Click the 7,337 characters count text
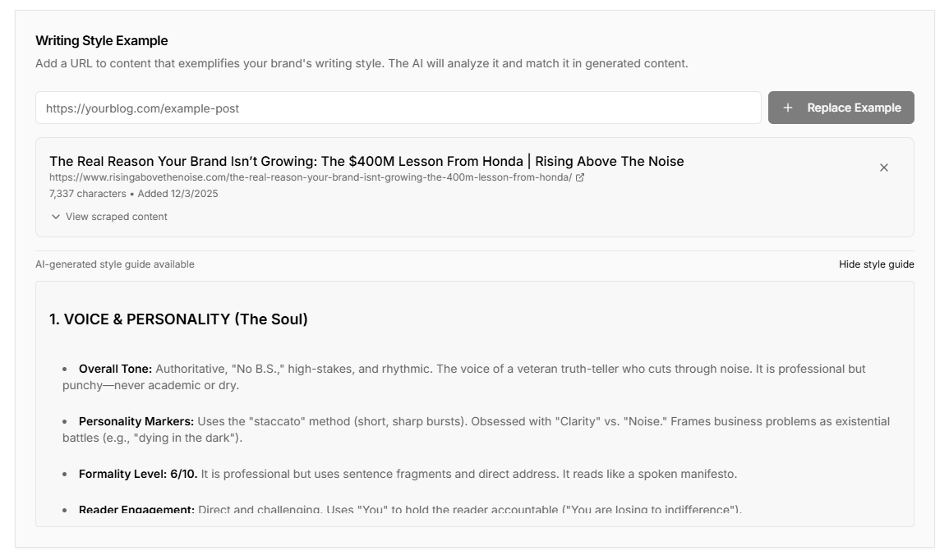Viewport: 949px width, 560px height. 87,194
